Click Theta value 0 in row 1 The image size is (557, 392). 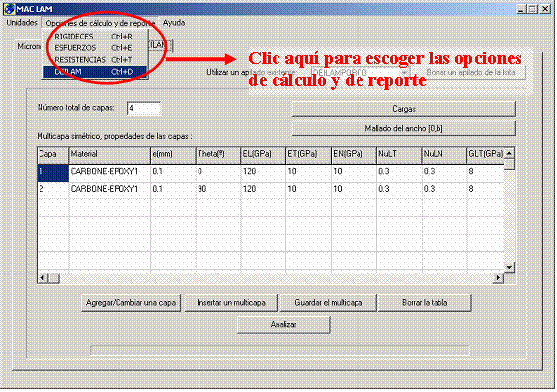tap(218, 173)
